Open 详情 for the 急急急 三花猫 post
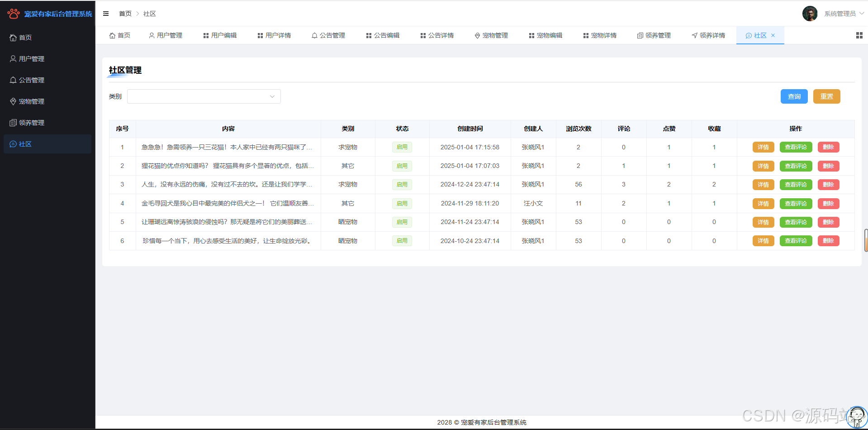This screenshot has width=868, height=430. click(x=763, y=147)
